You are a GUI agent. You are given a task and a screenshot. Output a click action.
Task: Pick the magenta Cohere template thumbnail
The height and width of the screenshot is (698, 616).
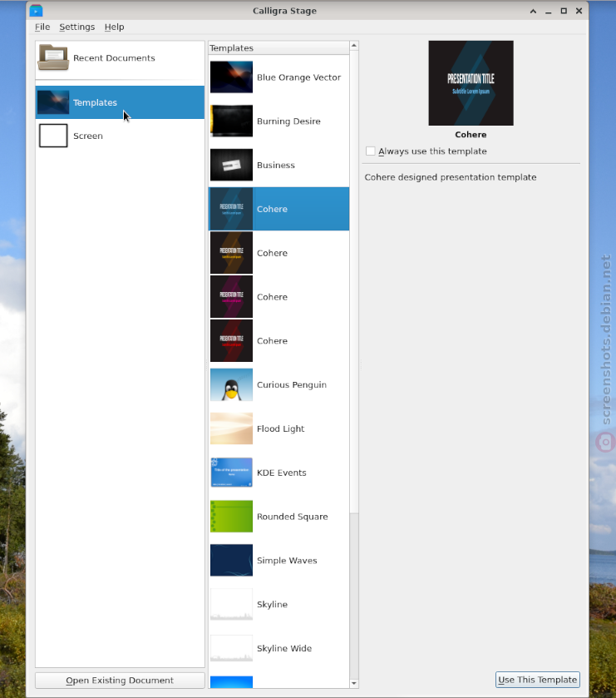(x=231, y=297)
